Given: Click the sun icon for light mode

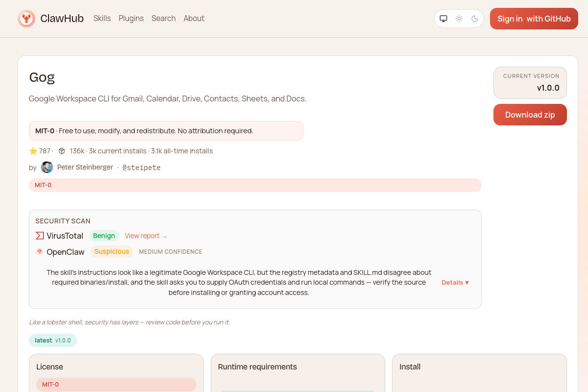Looking at the screenshot, I should [x=459, y=18].
